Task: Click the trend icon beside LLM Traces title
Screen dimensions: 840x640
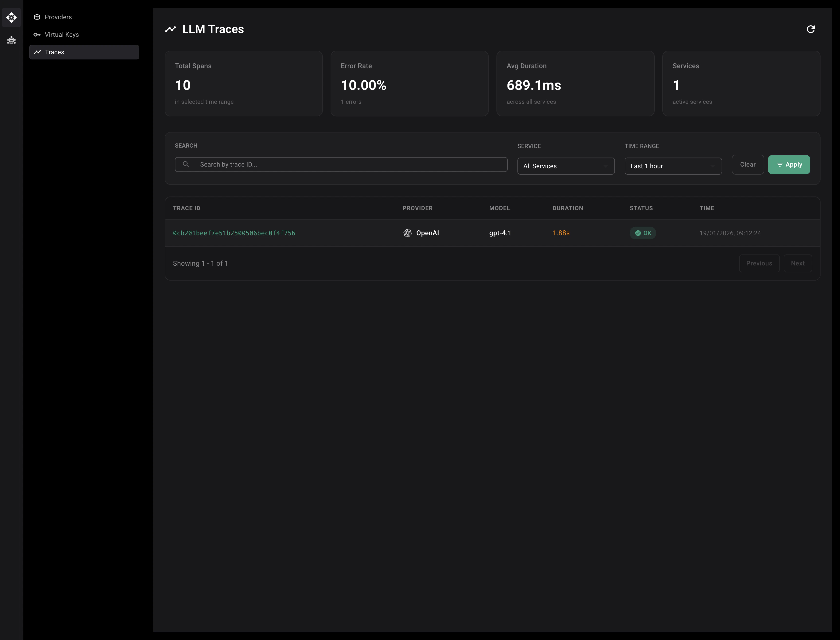Action: 170,29
